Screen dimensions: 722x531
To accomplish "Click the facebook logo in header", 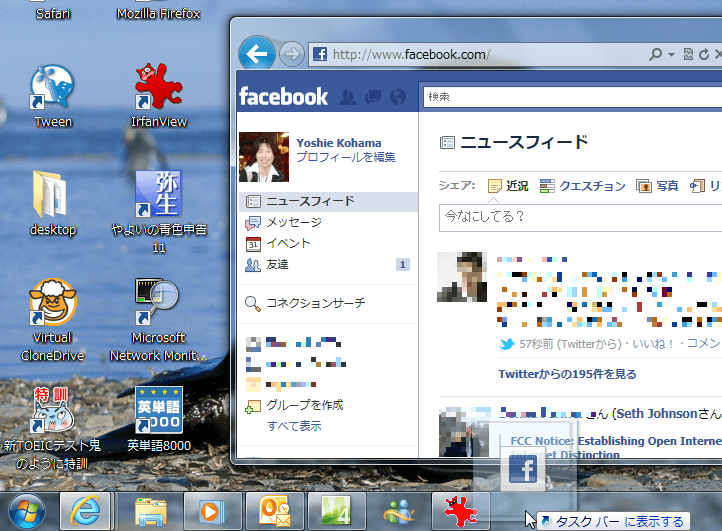I will (x=283, y=97).
